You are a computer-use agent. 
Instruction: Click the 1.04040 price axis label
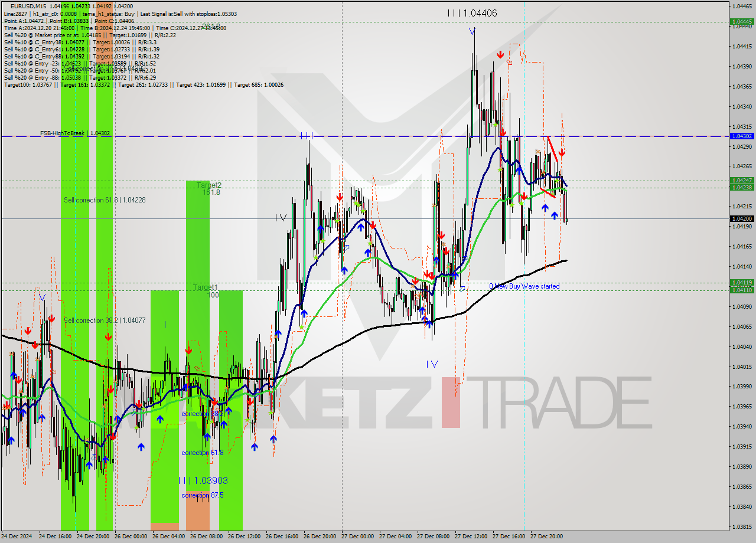click(x=742, y=346)
